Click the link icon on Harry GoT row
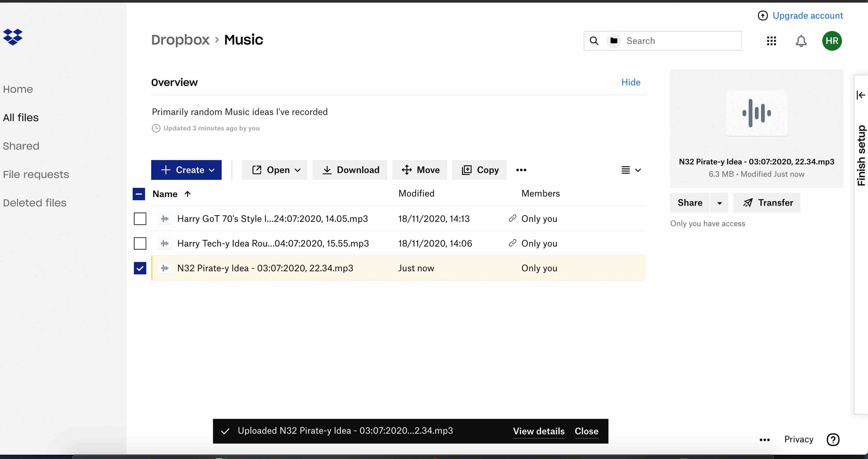The height and width of the screenshot is (459, 868). click(x=512, y=218)
